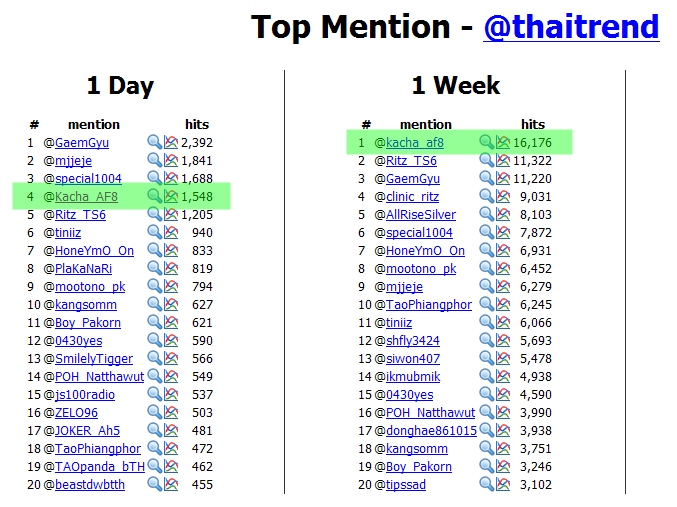Open chart icon beside mjjeje in 1 Day
Viewport: 677px width, 507px height.
(x=171, y=160)
